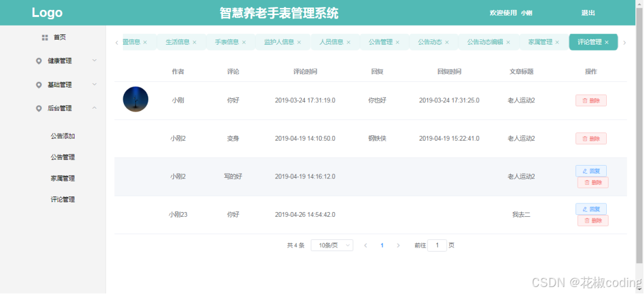Click the cell 2019-04-19 15:22:41.0
The image size is (644, 294).
click(x=449, y=139)
